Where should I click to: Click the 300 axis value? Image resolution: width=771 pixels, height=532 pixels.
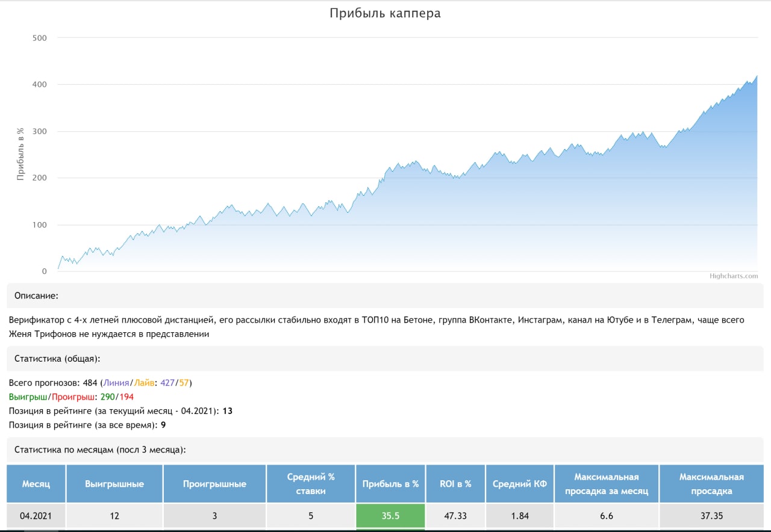click(x=40, y=131)
